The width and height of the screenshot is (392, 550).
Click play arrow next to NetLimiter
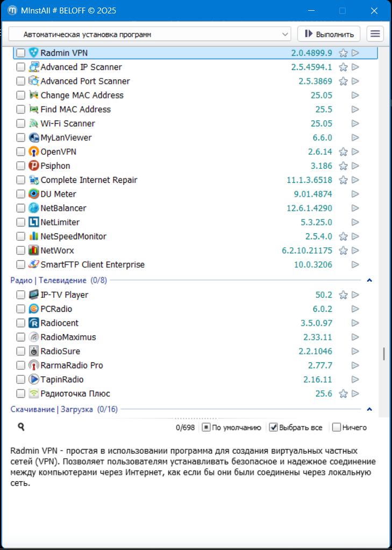coord(355,222)
